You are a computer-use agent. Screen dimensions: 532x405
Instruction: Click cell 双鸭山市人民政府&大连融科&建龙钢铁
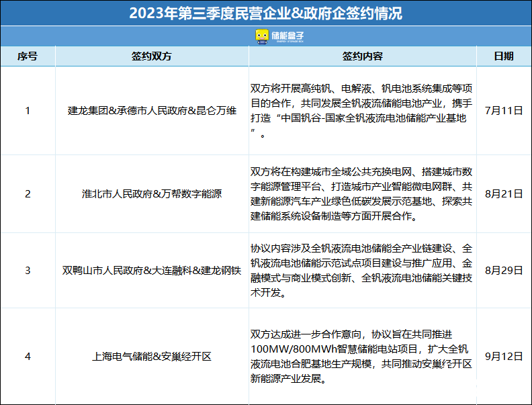tap(152, 271)
